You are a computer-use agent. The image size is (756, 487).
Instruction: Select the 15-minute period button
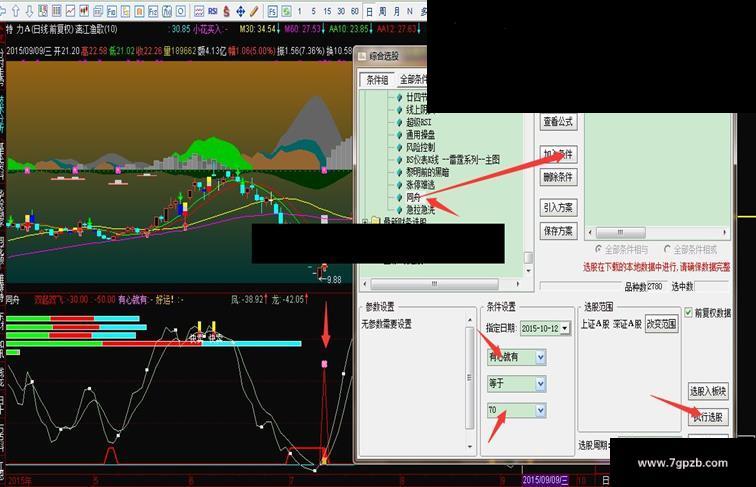click(327, 11)
